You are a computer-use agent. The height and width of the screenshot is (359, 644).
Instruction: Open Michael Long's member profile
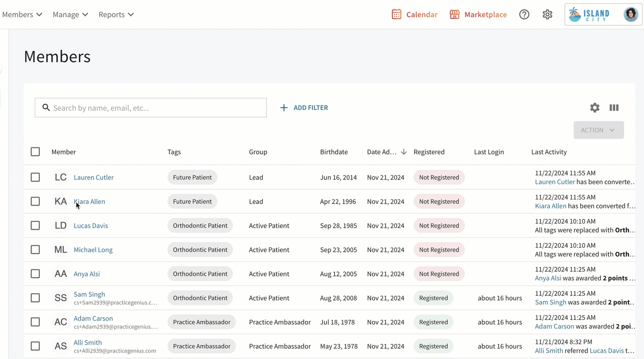coord(93,250)
